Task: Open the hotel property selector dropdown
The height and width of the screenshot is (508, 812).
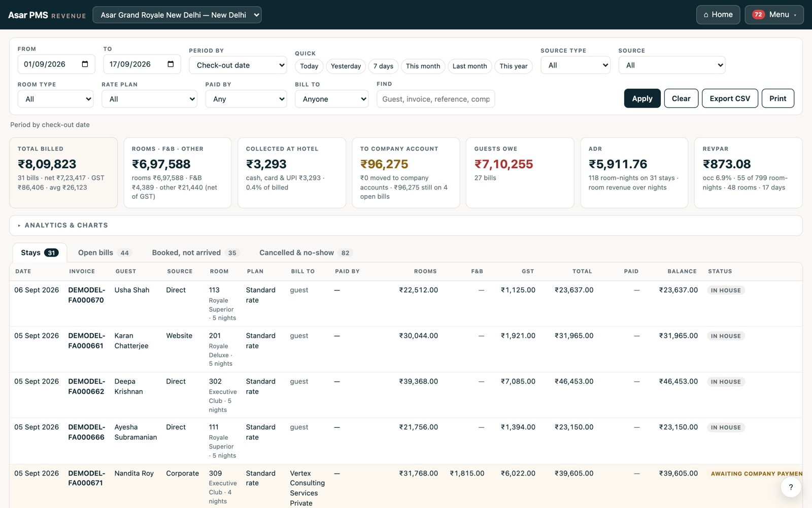Action: [x=177, y=15]
